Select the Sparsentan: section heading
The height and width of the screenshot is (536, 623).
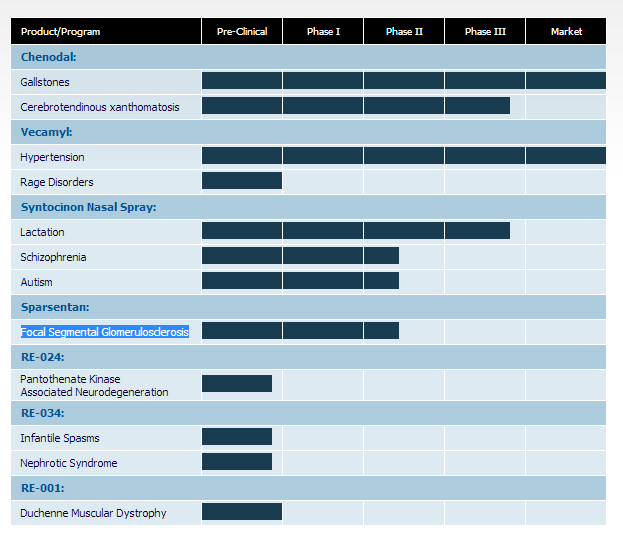point(55,307)
